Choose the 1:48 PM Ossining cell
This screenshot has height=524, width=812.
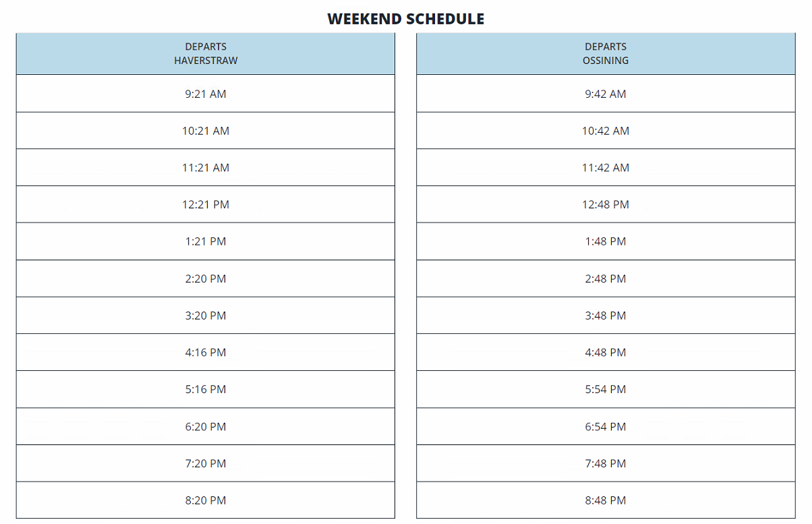(606, 241)
